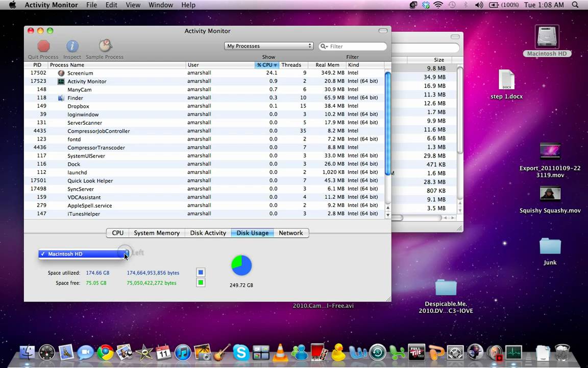Sort by Process Name column header

click(x=117, y=65)
